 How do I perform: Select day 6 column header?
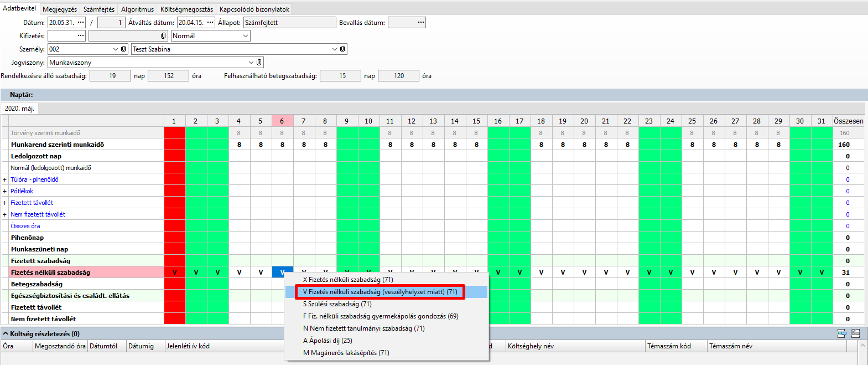[x=282, y=121]
